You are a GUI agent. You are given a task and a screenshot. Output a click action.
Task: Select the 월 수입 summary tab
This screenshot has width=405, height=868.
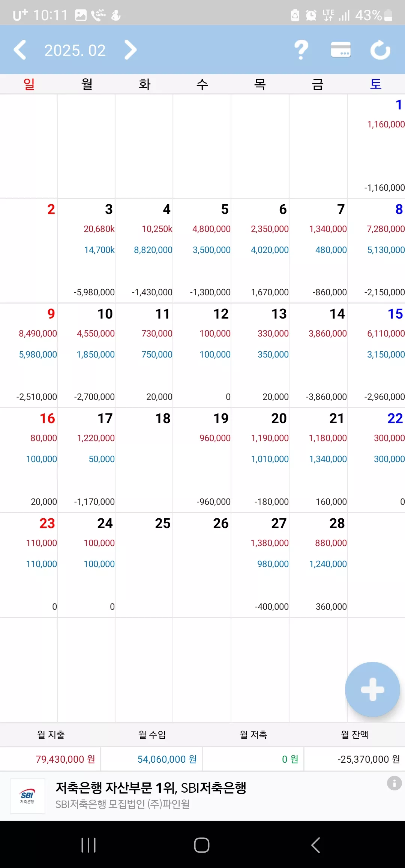tap(152, 735)
